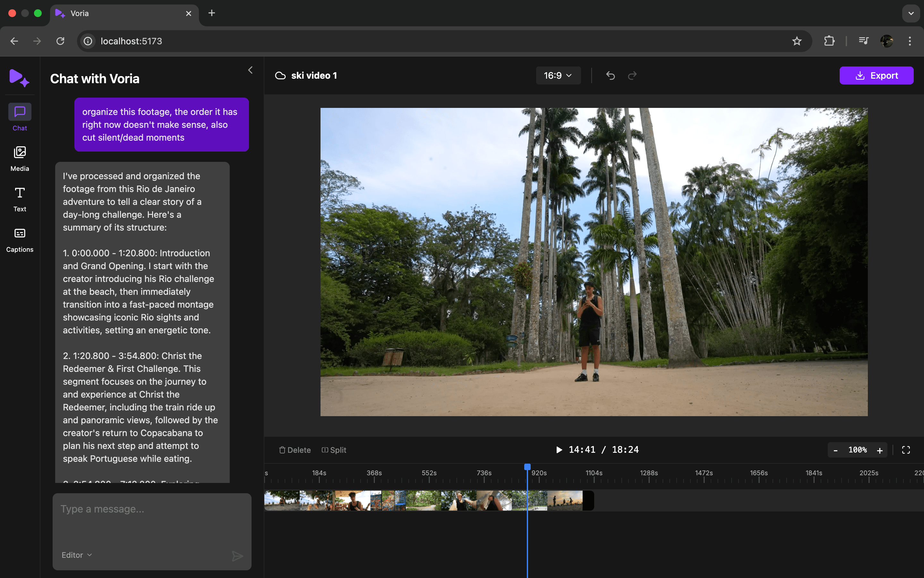
Task: Open the browser media controls icon
Action: tap(863, 40)
